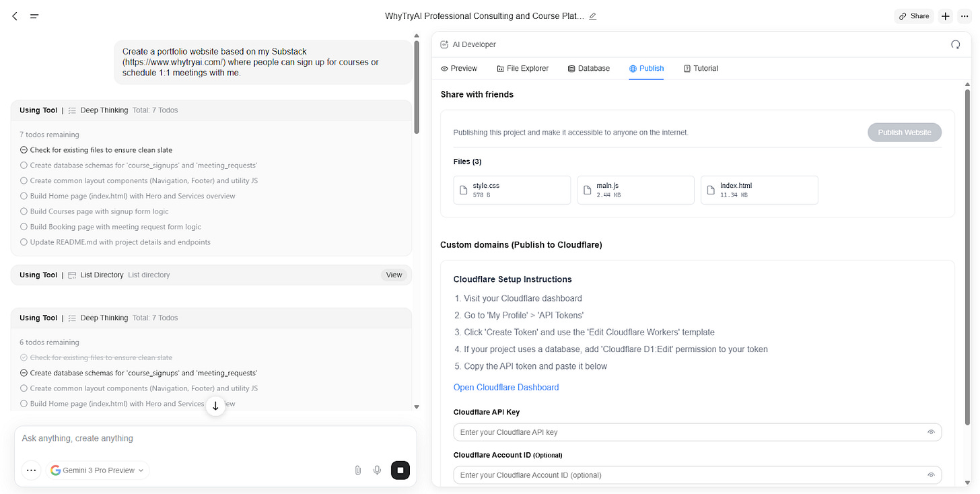The height and width of the screenshot is (494, 980).
Task: Click the attachment paperclip in chat input
Action: (357, 470)
